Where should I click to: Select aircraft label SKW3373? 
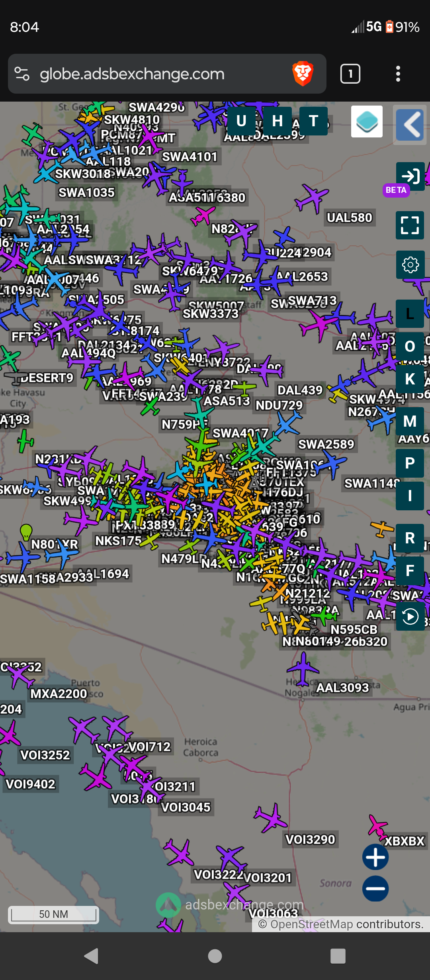211,314
